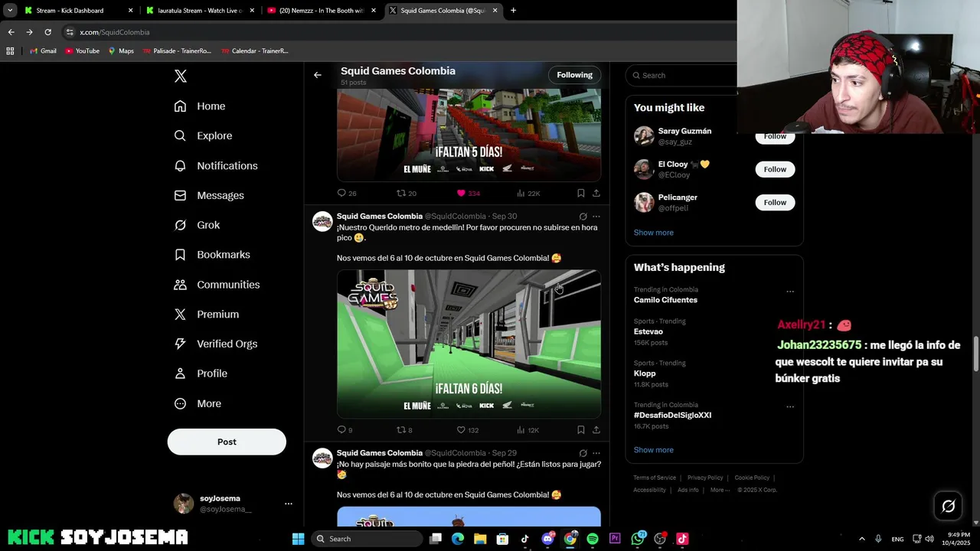Like the post with 132 likes

(467, 430)
